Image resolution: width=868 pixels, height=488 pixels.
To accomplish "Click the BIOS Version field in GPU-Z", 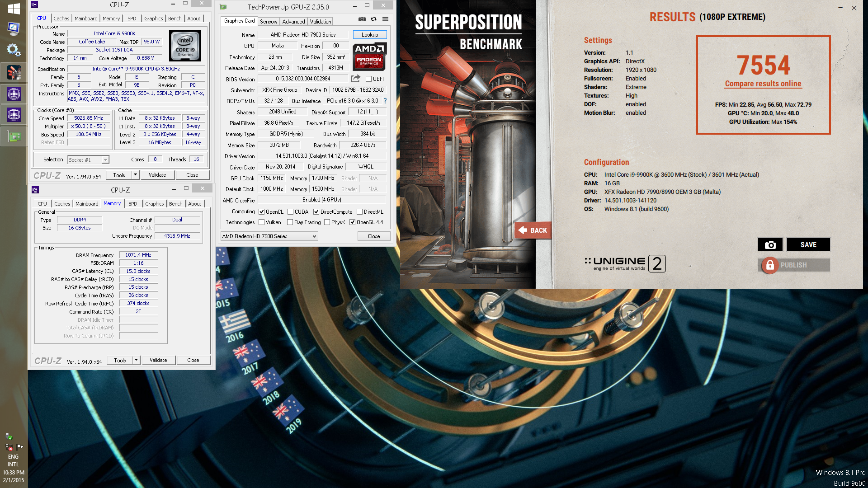I will pos(303,79).
